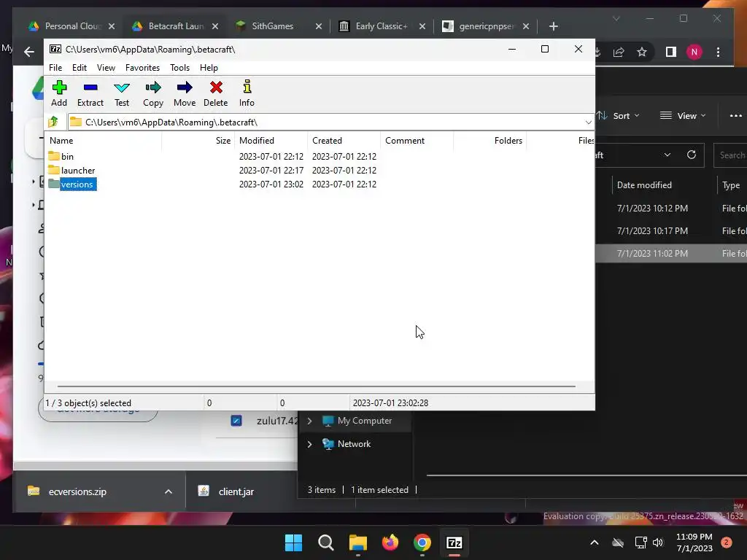Screen dimensions: 747x560
Task: Refresh the File Explorer folder
Action: (692, 155)
